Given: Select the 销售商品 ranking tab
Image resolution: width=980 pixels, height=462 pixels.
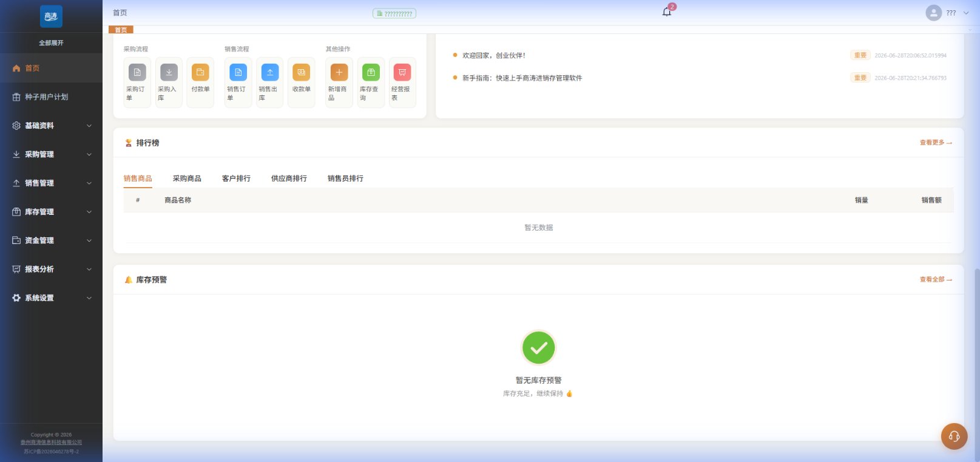Looking at the screenshot, I should click(x=138, y=178).
